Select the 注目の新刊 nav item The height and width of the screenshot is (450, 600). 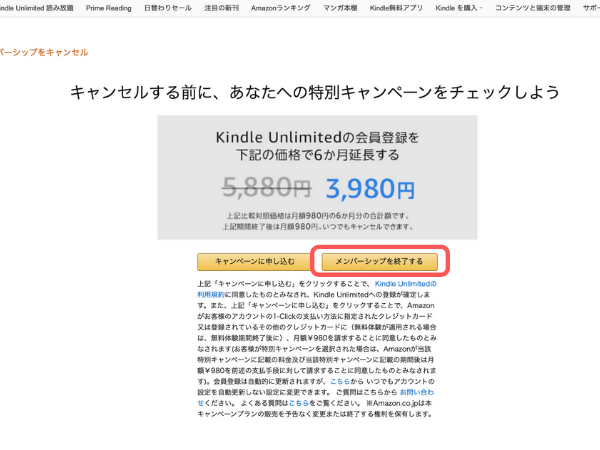(221, 8)
